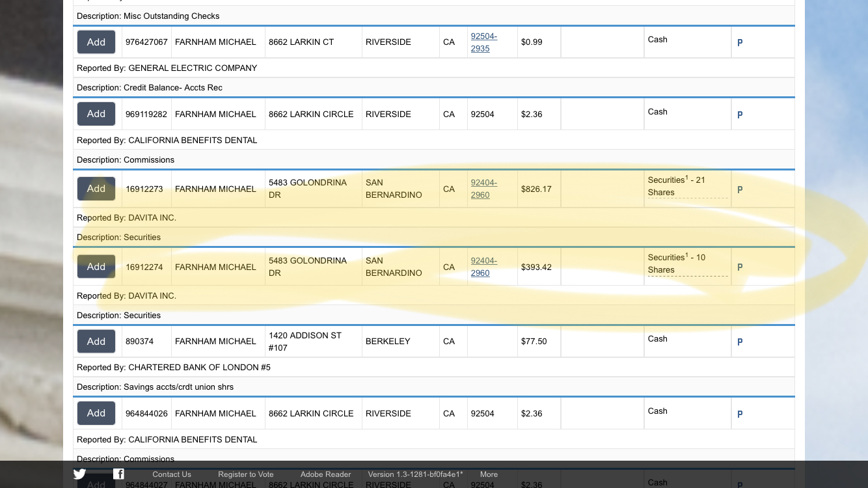Open the Facebook icon in the footer
The image size is (868, 488).
pos(118,474)
